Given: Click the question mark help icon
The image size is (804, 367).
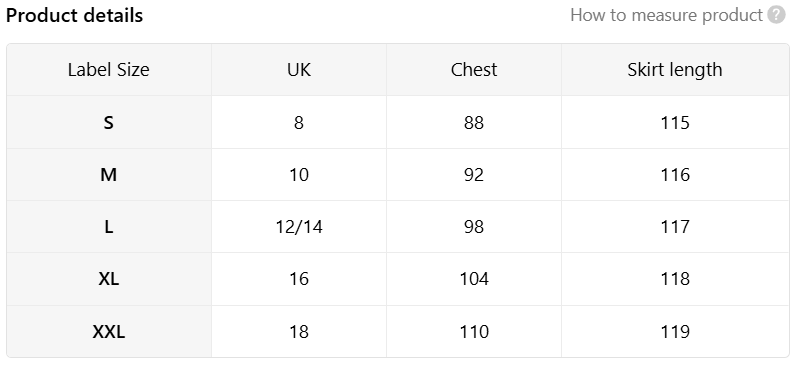Looking at the screenshot, I should (776, 15).
